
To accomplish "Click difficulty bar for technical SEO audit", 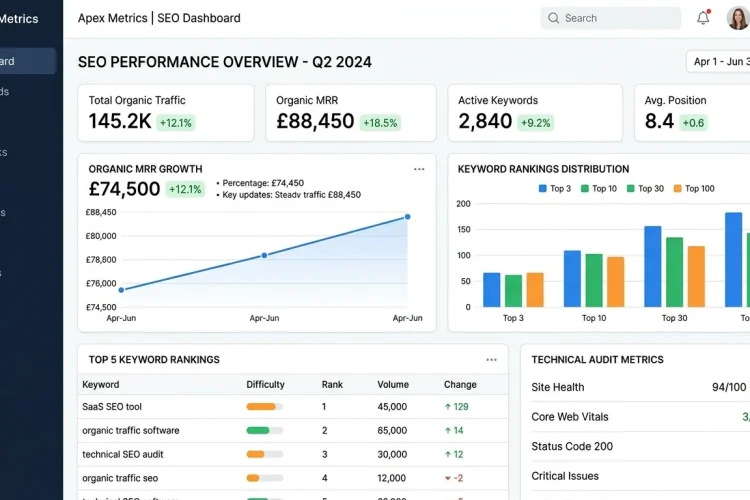I will click(265, 455).
